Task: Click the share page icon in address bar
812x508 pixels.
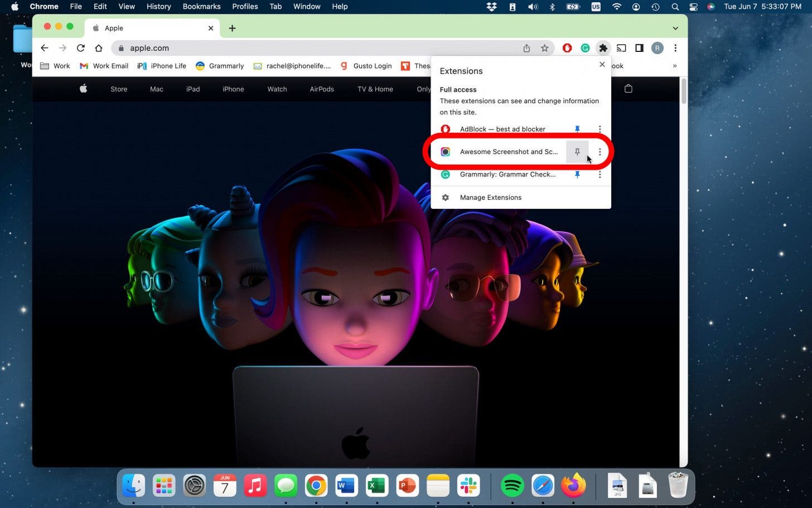Action: point(526,48)
